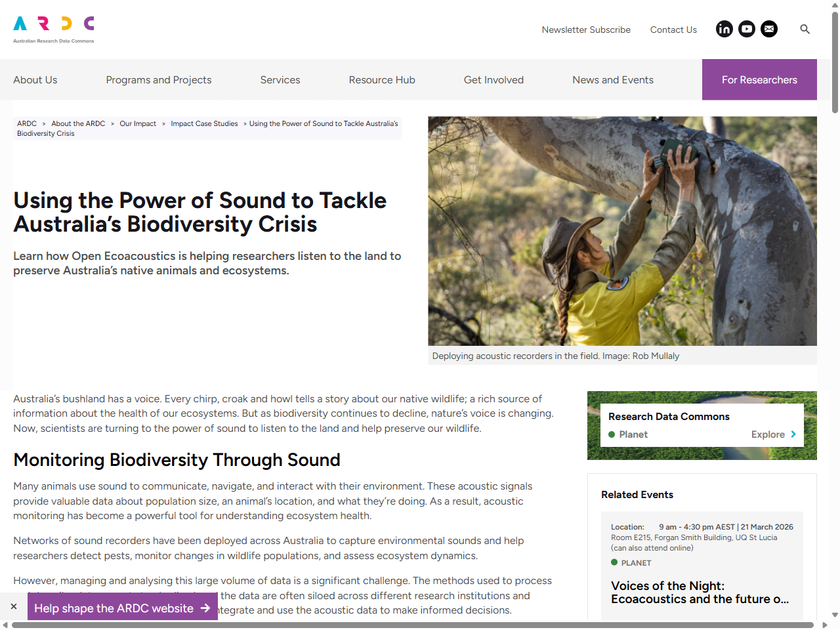The height and width of the screenshot is (630, 840).
Task: Click the green Planet status dot
Action: 612,434
